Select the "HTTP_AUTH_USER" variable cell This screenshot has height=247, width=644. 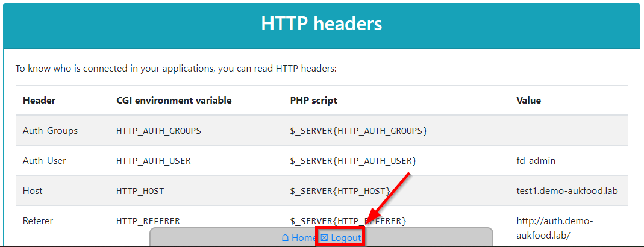[x=154, y=161]
